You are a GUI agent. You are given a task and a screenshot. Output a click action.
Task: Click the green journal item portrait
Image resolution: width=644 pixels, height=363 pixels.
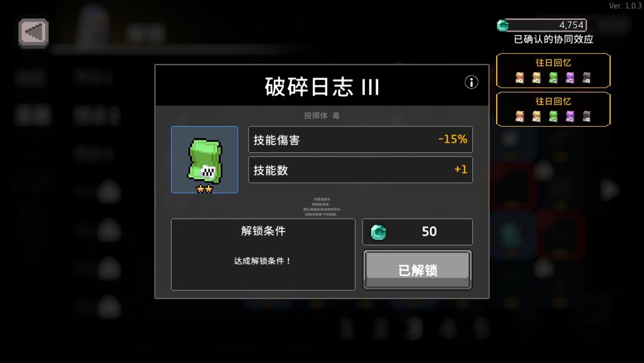click(x=205, y=159)
